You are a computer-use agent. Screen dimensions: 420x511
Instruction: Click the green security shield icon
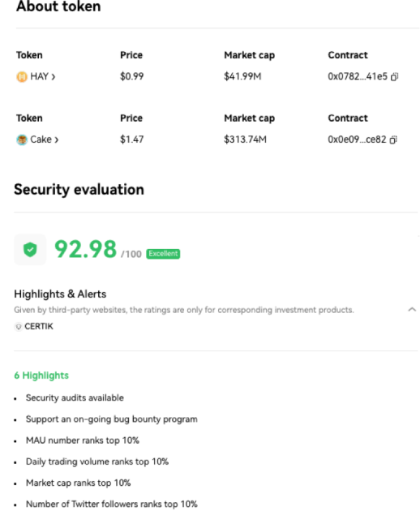tap(30, 250)
